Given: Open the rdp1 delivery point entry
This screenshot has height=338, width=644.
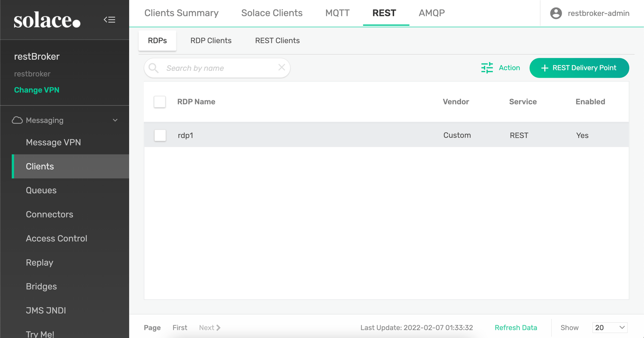Looking at the screenshot, I should (185, 135).
